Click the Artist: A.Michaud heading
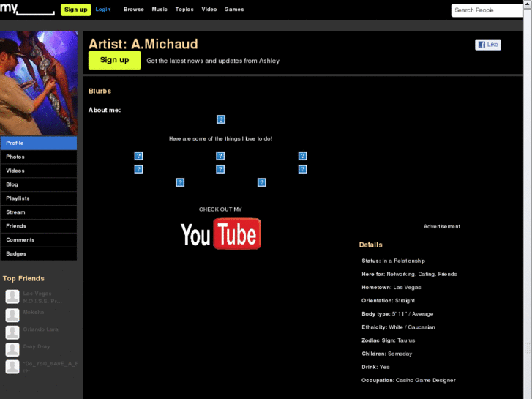 coord(143,44)
